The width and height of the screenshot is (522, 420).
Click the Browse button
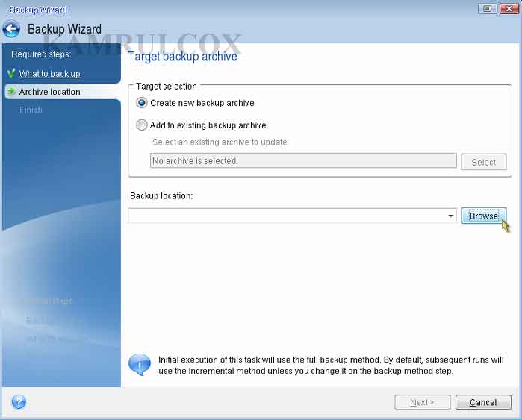point(484,216)
